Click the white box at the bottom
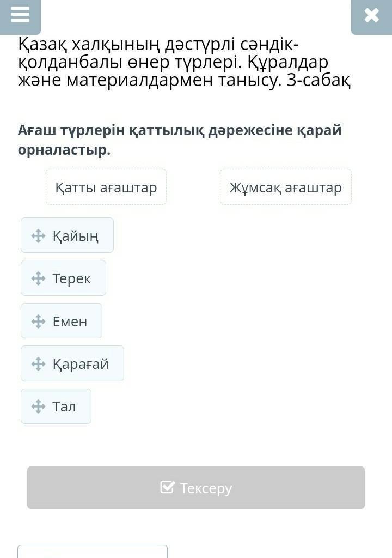The image size is (392, 558). (93, 551)
